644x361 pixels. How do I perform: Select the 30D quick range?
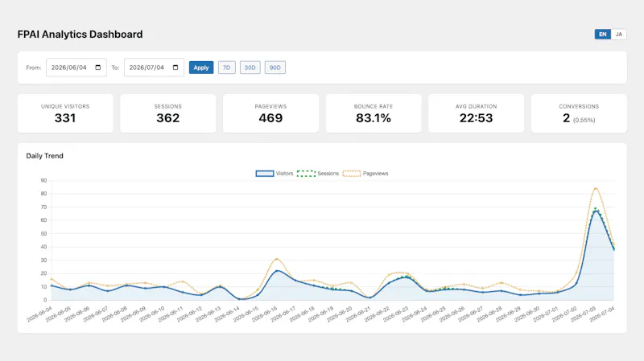(x=250, y=68)
